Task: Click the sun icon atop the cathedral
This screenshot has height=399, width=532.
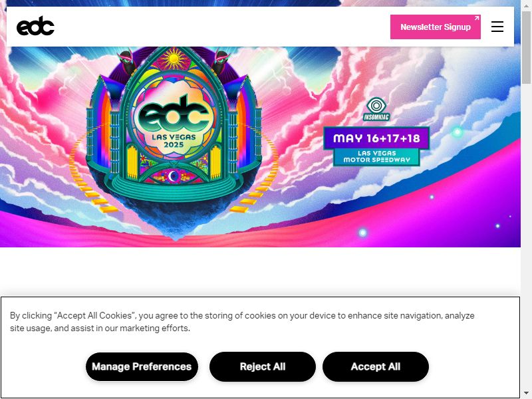Action: pos(174,59)
